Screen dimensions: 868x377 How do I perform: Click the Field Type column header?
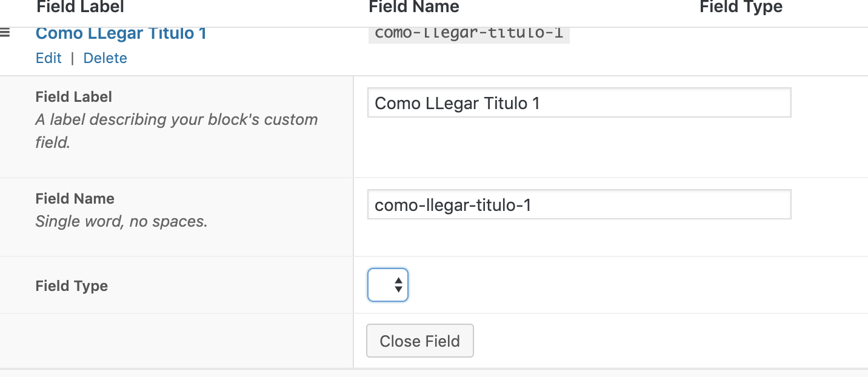pyautogui.click(x=740, y=7)
